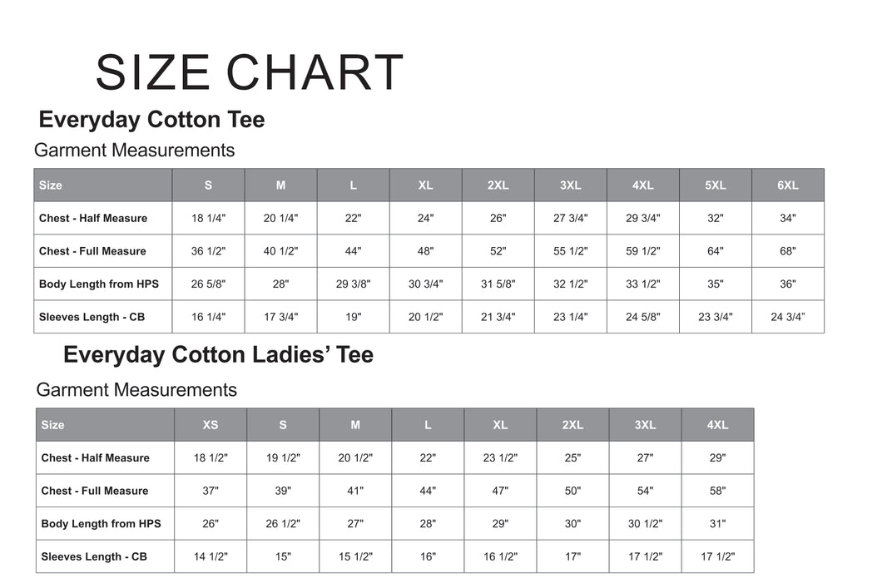Click Garment Measurements subtitle under Ladies' Tee
The width and height of the screenshot is (882, 588).
tap(136, 390)
